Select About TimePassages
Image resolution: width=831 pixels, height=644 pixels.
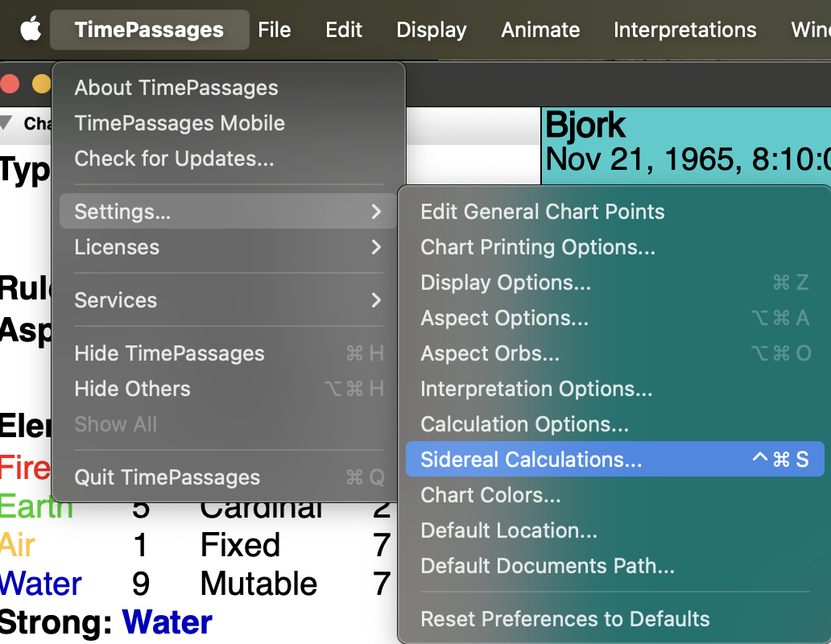(x=229, y=88)
